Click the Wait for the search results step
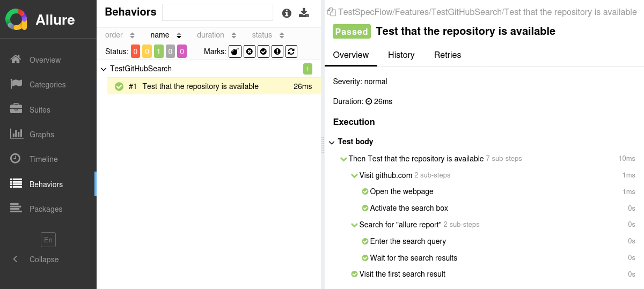Viewport: 644px width, 289px height. click(x=414, y=258)
